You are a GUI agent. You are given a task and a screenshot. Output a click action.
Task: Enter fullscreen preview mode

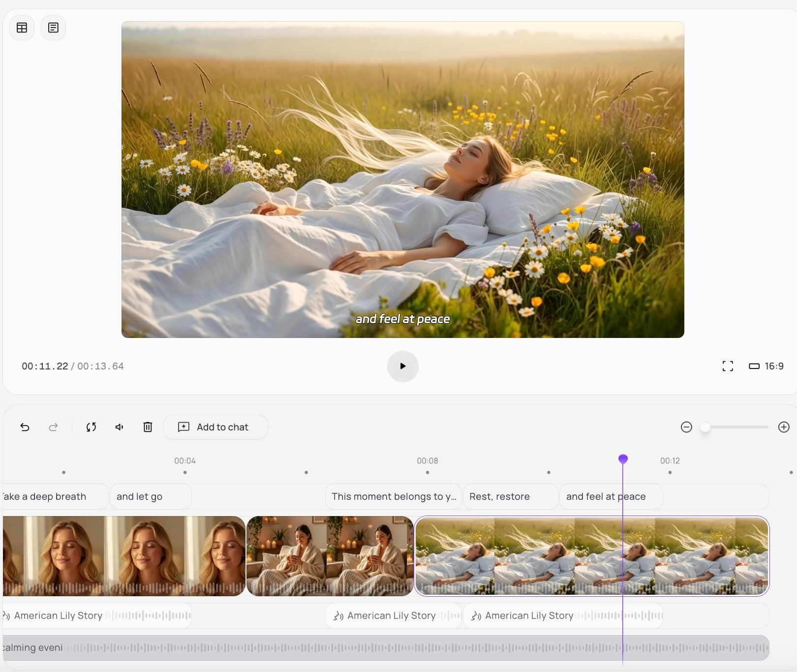click(728, 366)
